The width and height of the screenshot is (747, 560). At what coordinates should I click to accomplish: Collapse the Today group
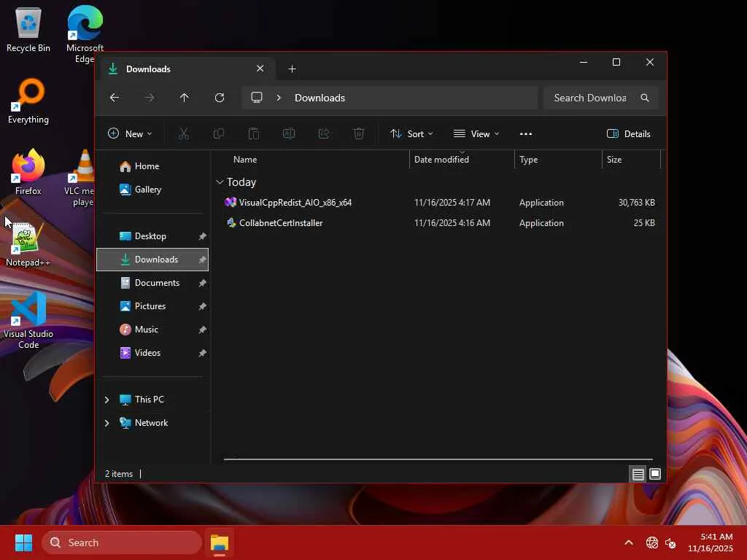click(220, 182)
